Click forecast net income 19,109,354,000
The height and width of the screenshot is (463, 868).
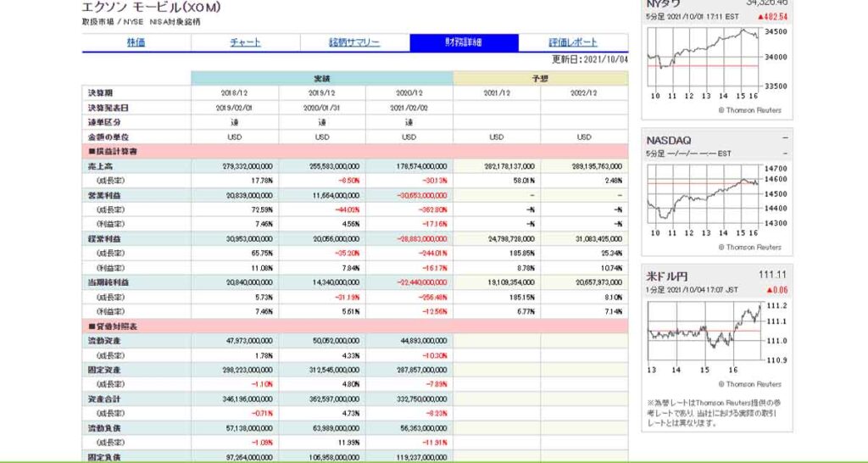[x=511, y=282]
